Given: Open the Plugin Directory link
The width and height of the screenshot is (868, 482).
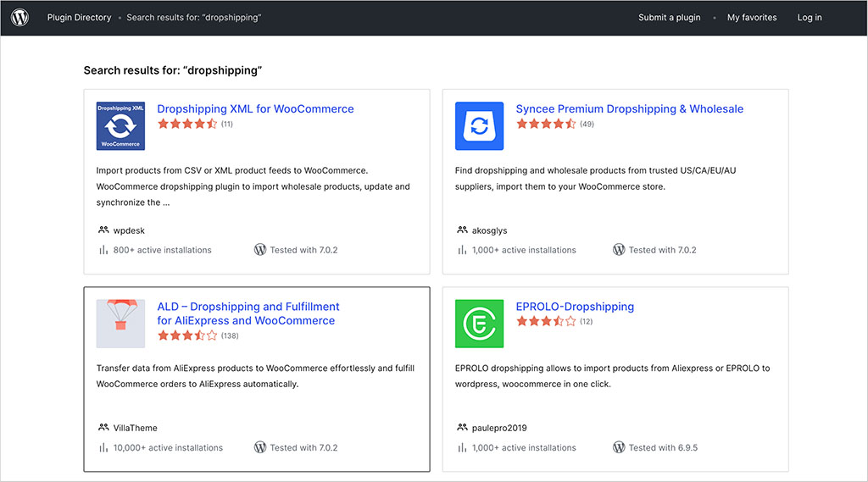Looking at the screenshot, I should pos(79,18).
